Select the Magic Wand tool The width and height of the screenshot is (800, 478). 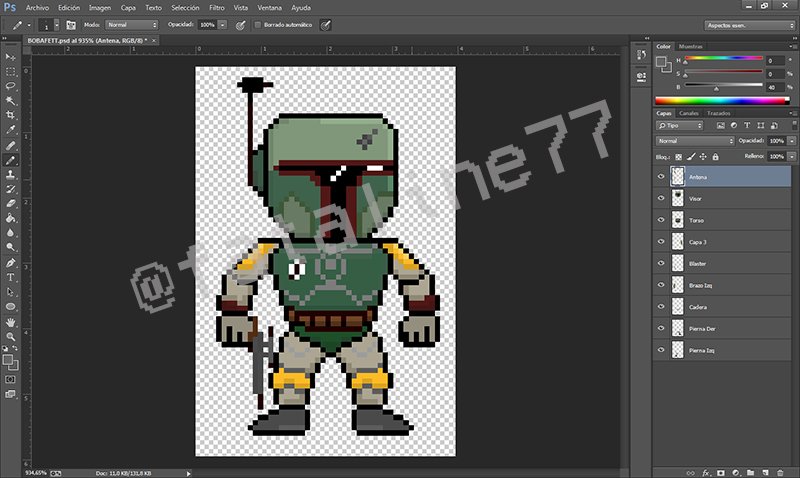coord(10,100)
